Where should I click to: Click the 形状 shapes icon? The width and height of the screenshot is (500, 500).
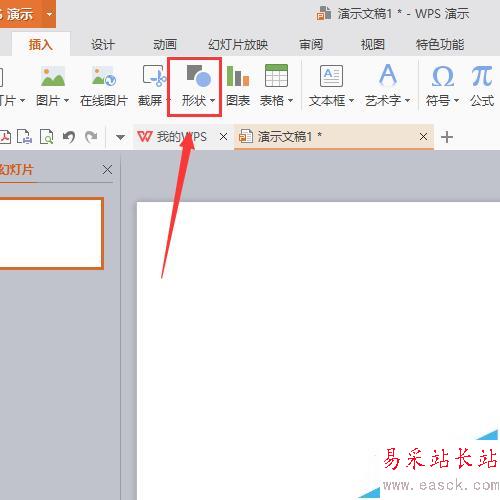point(199,76)
